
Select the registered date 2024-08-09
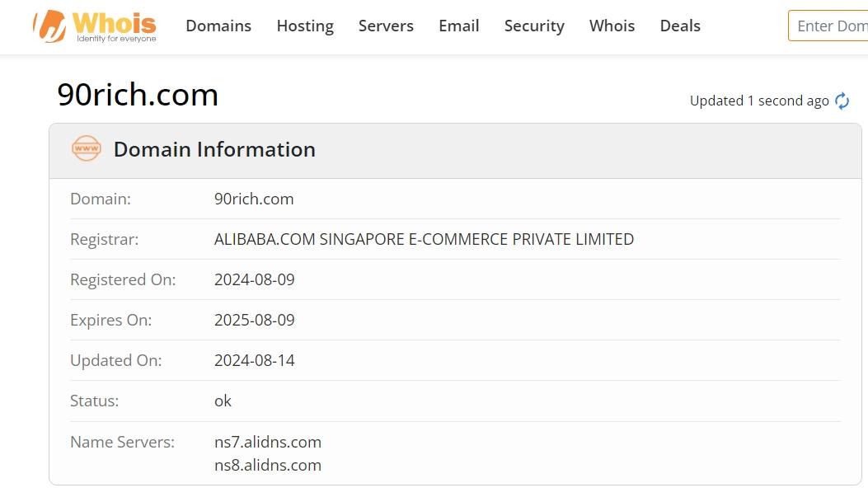tap(255, 279)
